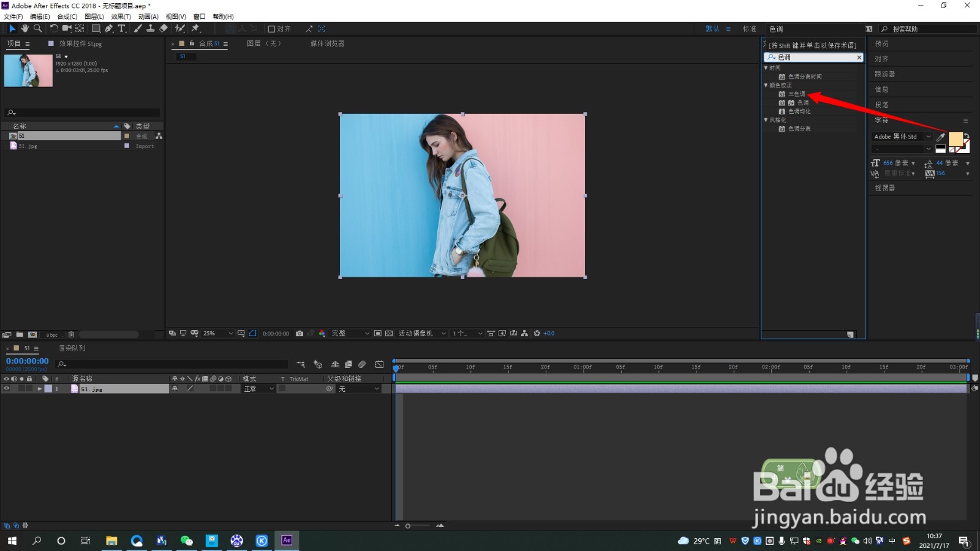980x551 pixels.
Task: Select the Puppet Pin tool
Action: [195, 29]
